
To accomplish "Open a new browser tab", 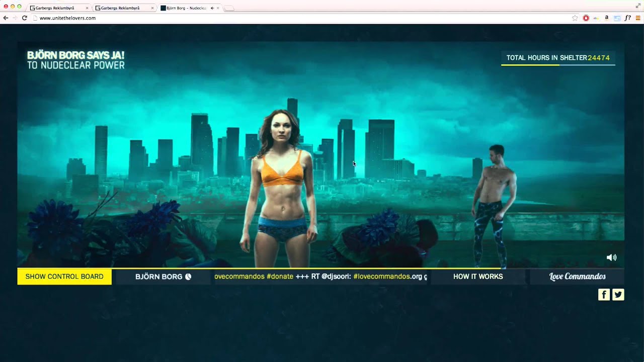I will pos(229,8).
